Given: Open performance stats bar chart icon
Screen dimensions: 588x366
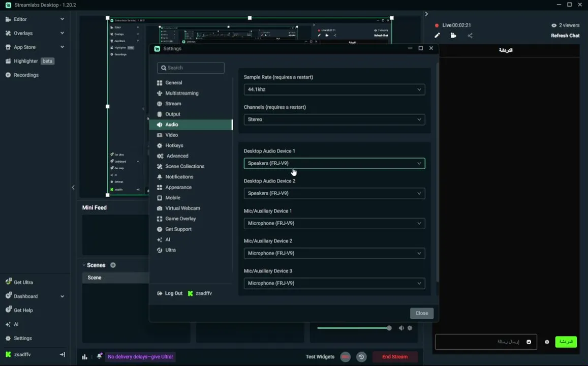Looking at the screenshot, I should click(85, 357).
